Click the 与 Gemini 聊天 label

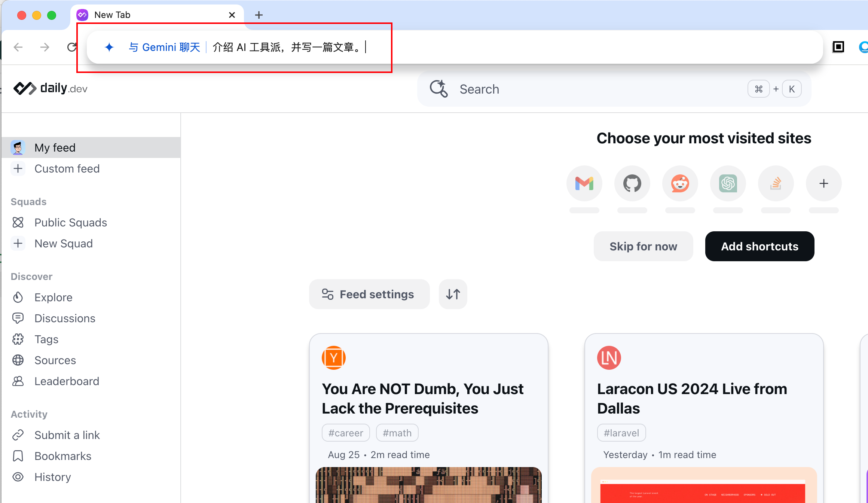point(165,47)
